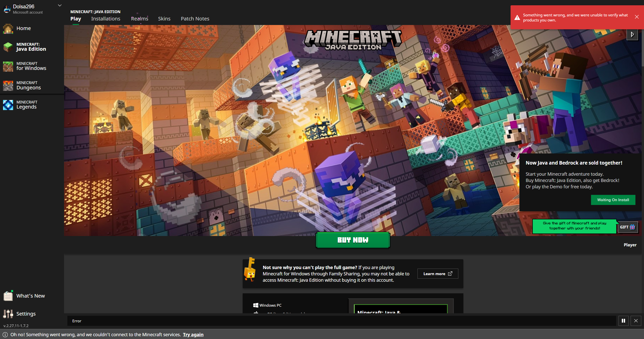Viewport: 644px width, 339px height.
Task: Open Minecraft Dungeons from sidebar
Action: [x=29, y=85]
